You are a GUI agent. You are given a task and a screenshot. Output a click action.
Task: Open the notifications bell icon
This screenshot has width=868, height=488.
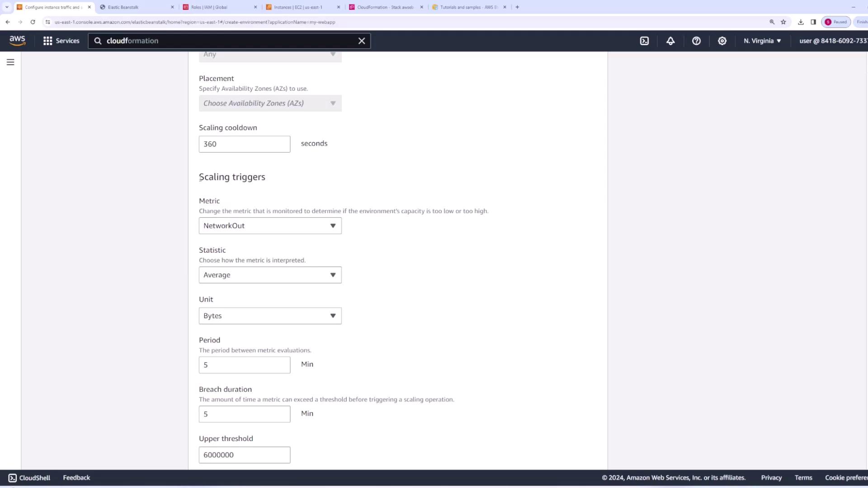(x=670, y=41)
